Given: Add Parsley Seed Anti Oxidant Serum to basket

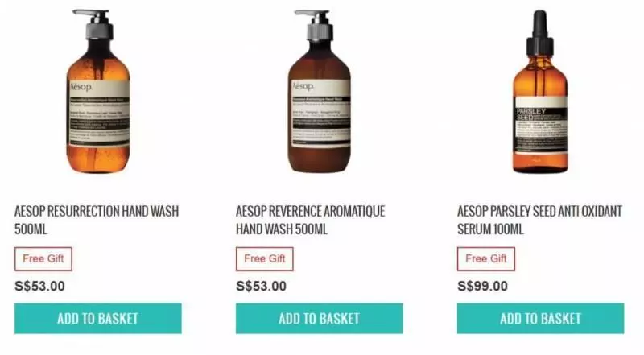Looking at the screenshot, I should (x=540, y=319).
